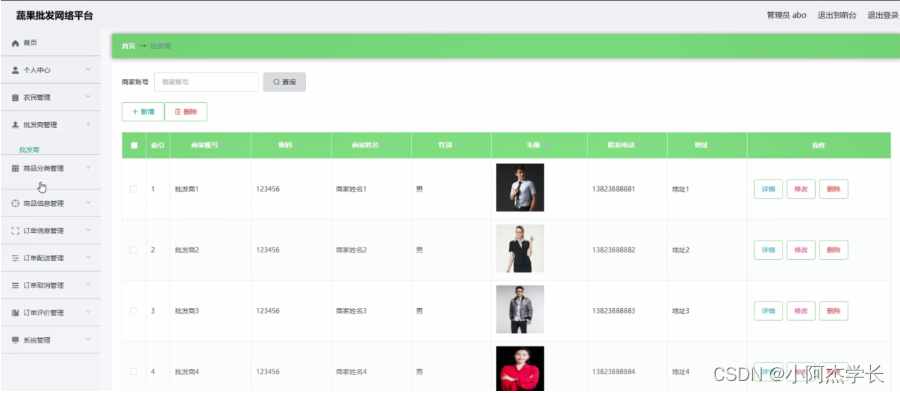900x393 pixels.
Task: Click the 新增 add button
Action: (143, 112)
